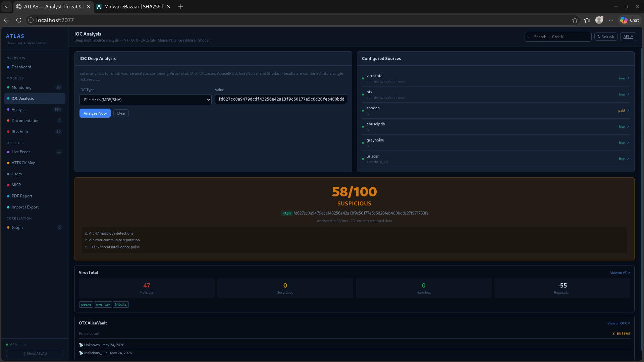The image size is (644, 362).
Task: Click the peexe tag
Action: [x=86, y=305]
